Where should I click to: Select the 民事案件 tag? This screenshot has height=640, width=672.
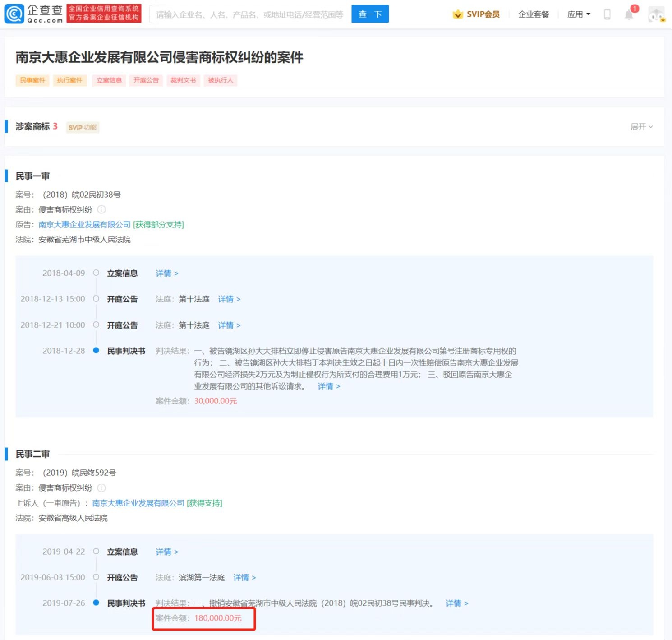(x=32, y=80)
